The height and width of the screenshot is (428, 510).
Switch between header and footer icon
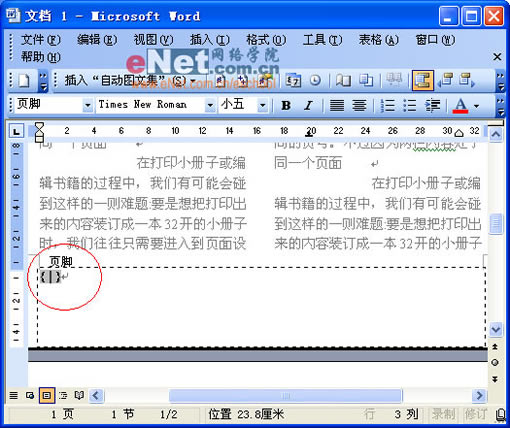pyautogui.click(x=423, y=81)
